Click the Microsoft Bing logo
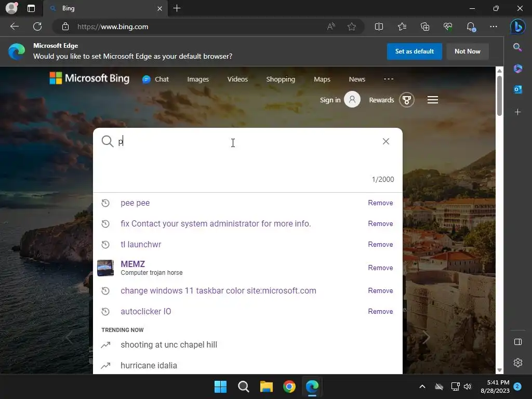The image size is (532, 399). pos(89,78)
